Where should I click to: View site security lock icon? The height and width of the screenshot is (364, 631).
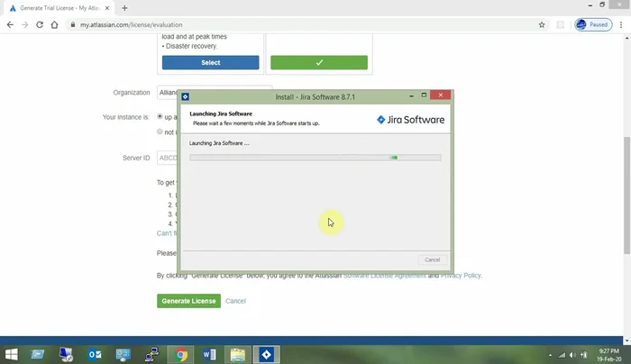click(73, 25)
